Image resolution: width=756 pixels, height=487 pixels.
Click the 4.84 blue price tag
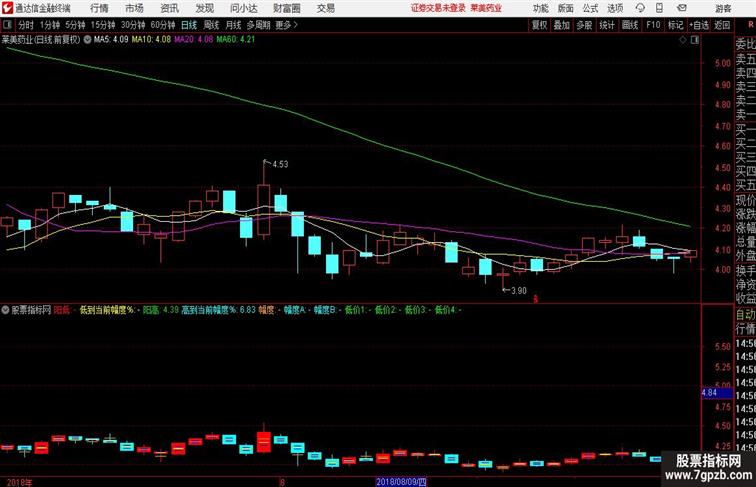click(x=716, y=393)
